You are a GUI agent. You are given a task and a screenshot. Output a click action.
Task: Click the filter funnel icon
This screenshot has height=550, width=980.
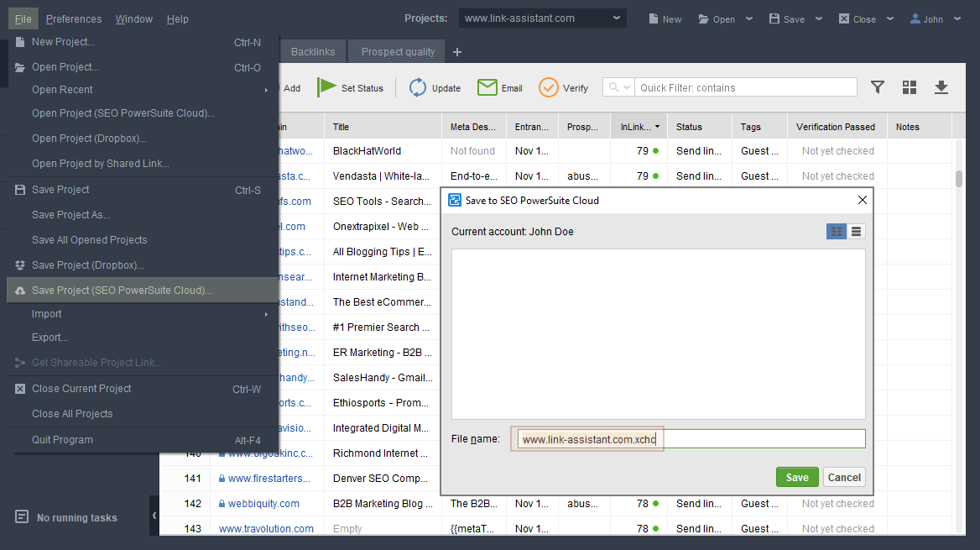click(x=878, y=87)
